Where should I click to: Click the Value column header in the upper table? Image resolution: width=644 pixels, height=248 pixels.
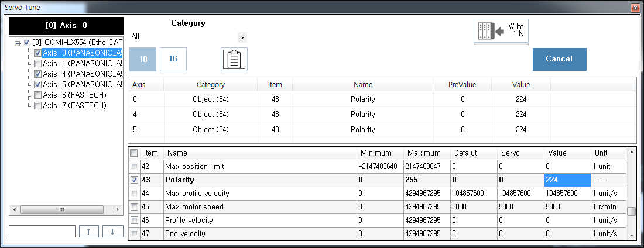coord(520,85)
